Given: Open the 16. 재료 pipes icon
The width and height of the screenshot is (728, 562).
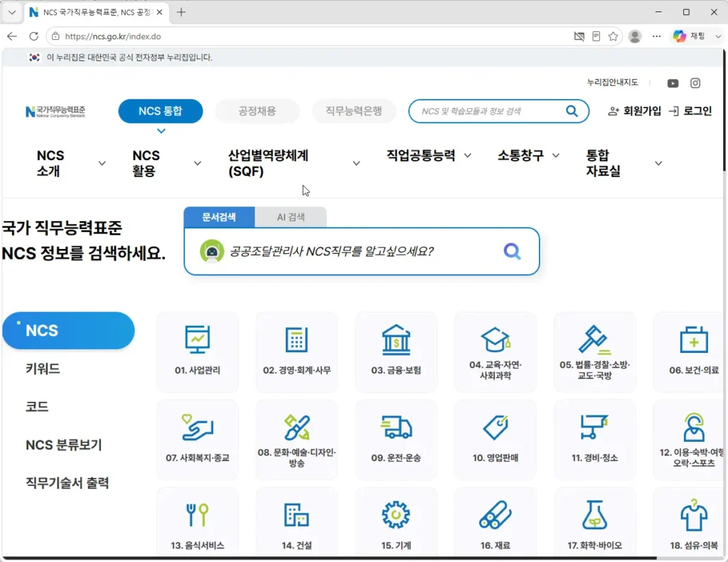Looking at the screenshot, I should click(496, 514).
